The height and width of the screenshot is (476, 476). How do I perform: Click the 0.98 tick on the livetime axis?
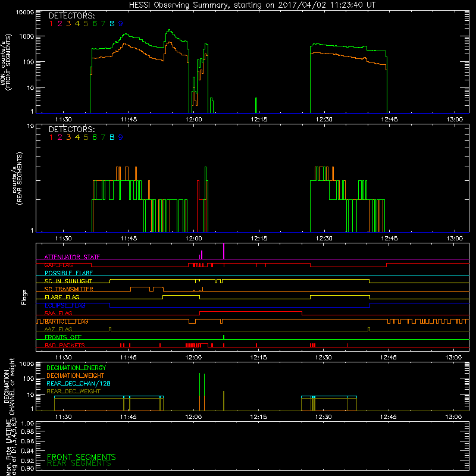(27, 432)
